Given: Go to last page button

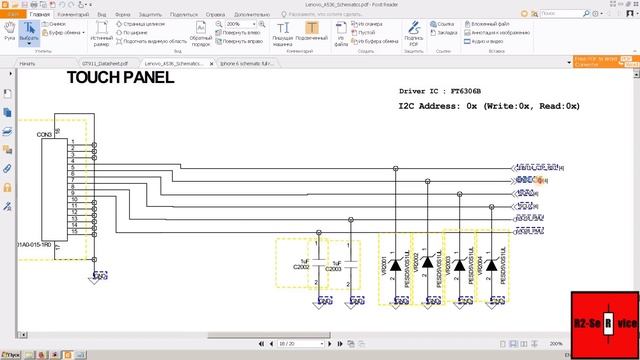Looking at the screenshot, I should (x=340, y=344).
